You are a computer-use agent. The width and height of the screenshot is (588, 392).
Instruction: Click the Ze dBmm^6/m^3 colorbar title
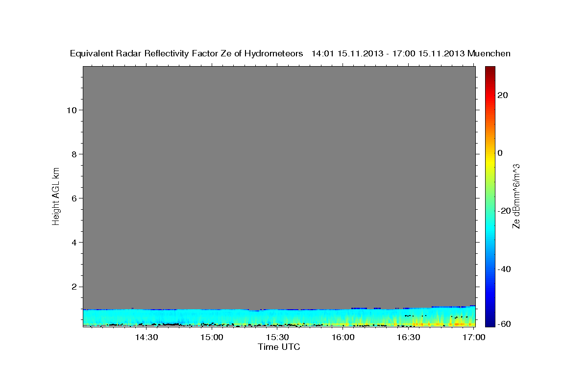[516, 196]
